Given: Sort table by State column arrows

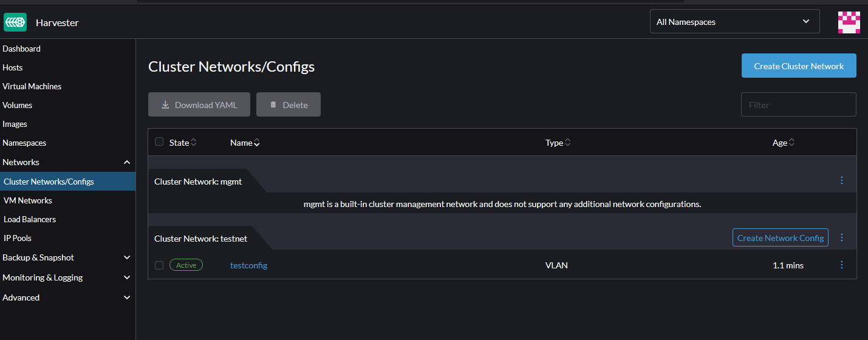Looking at the screenshot, I should [194, 143].
